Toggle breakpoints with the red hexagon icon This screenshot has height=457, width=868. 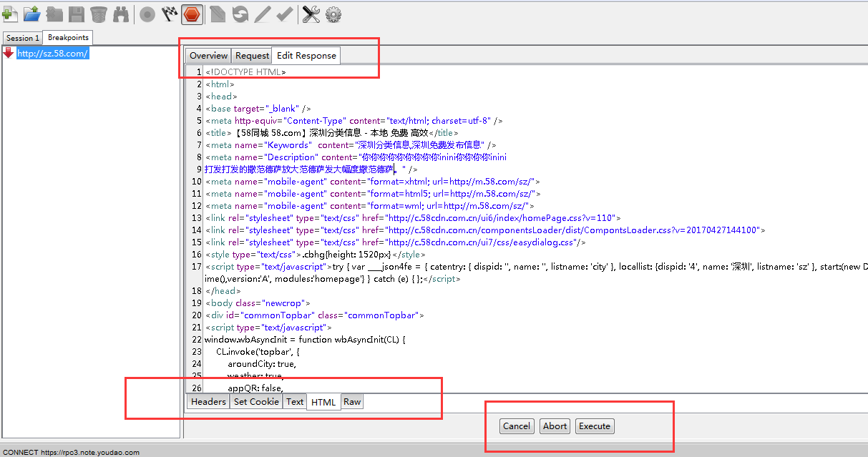tap(192, 13)
